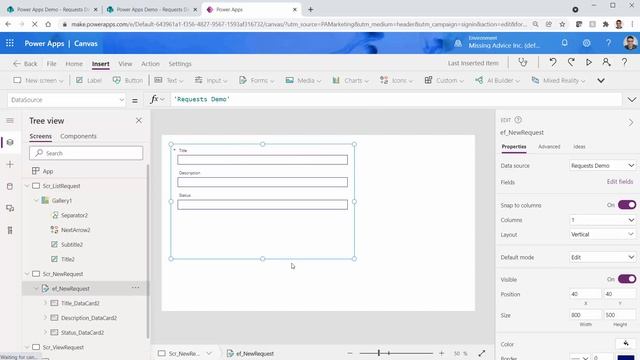Close the Tree view panel
This screenshot has height=360, width=640.
click(x=139, y=121)
